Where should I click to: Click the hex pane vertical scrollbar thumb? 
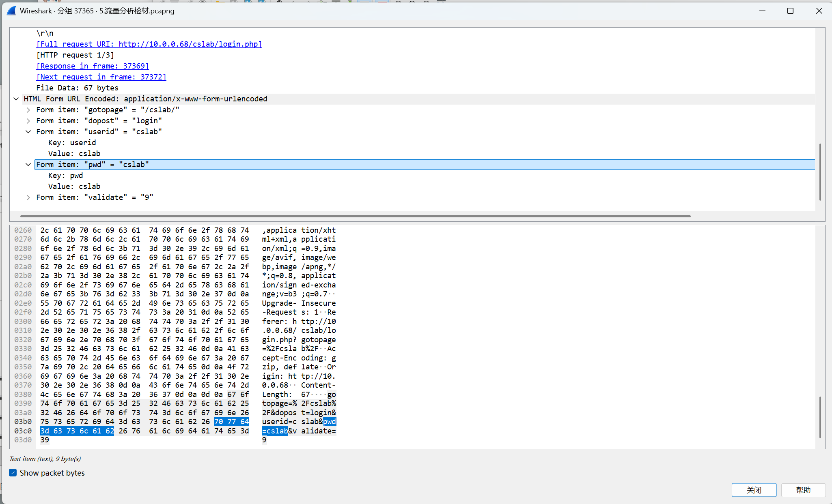(820, 417)
